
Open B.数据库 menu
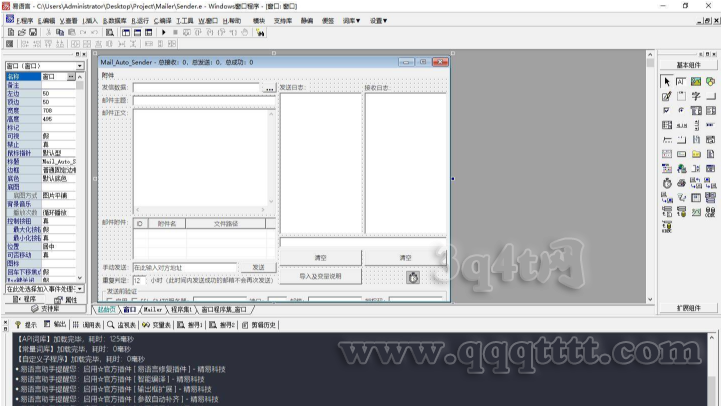[114, 21]
